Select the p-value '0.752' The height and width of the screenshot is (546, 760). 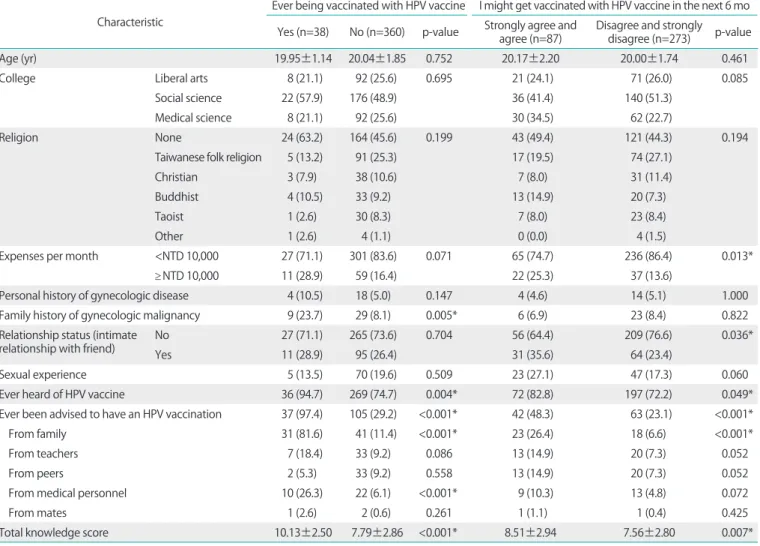click(439, 59)
